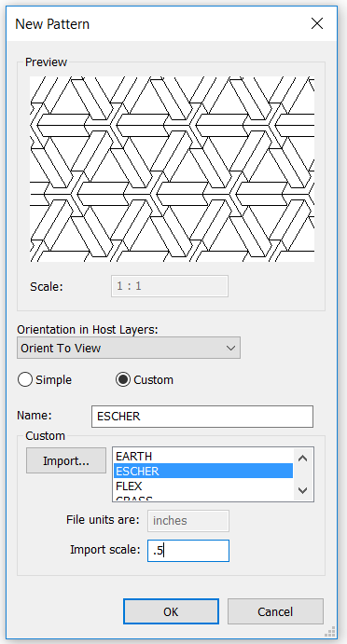This screenshot has height=644, width=347.
Task: Click the Import scale input field
Action: [188, 551]
